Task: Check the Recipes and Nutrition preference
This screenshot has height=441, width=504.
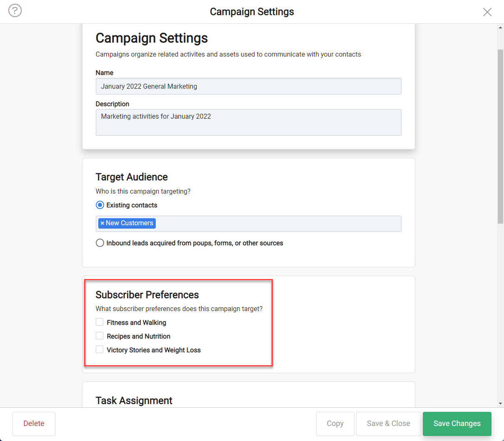Action: [100, 336]
